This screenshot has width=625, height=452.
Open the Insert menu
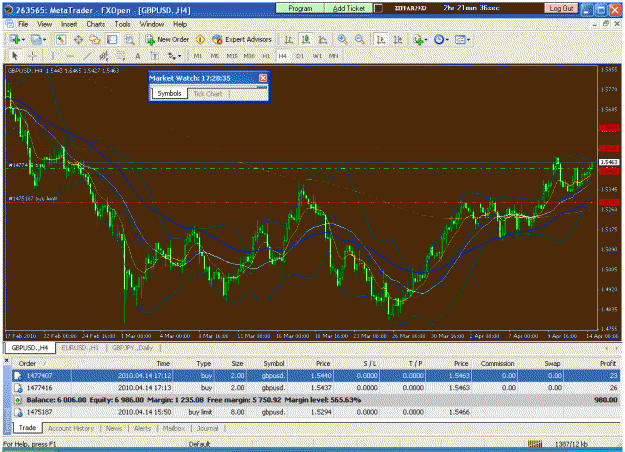69,24
